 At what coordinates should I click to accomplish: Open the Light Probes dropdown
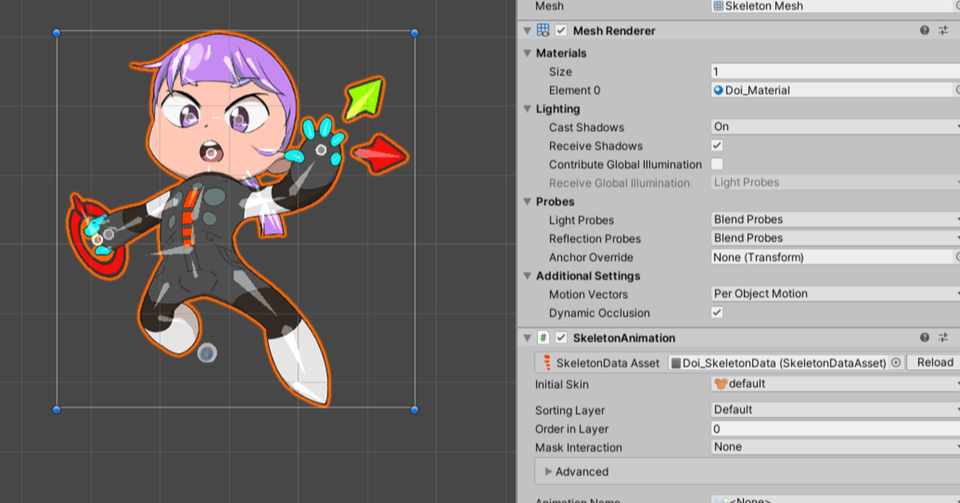pos(835,219)
